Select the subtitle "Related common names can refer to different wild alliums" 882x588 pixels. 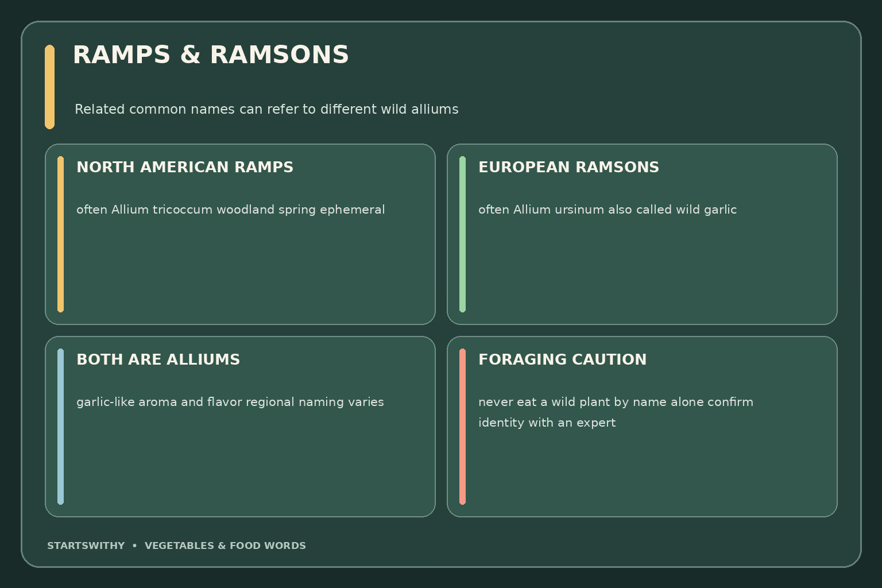click(x=266, y=109)
